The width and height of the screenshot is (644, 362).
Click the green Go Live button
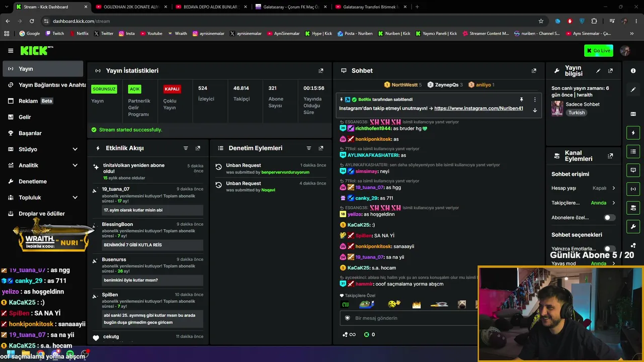pos(598,50)
